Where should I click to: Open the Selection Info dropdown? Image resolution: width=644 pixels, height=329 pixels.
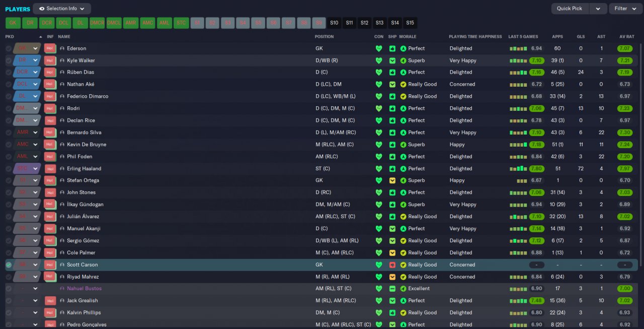coord(62,9)
